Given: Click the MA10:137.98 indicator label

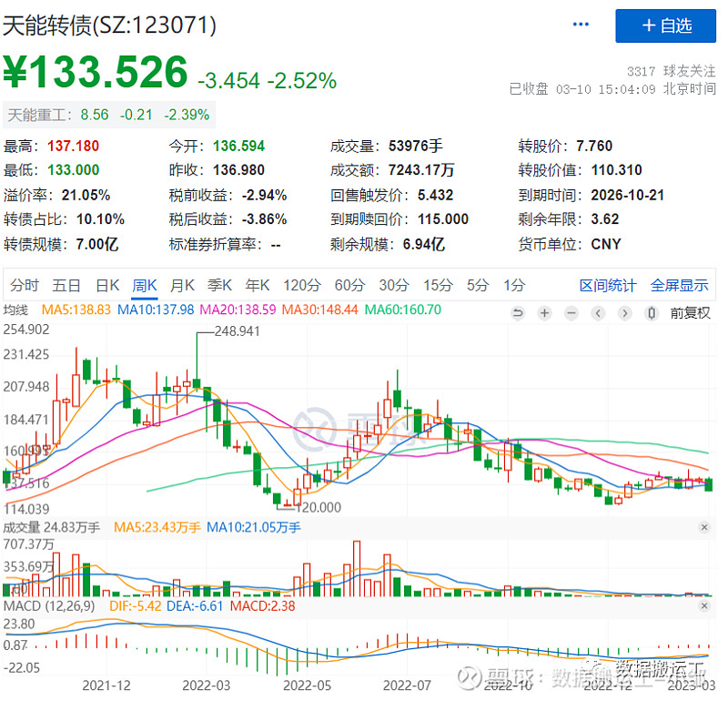Looking at the screenshot, I should point(156,310).
